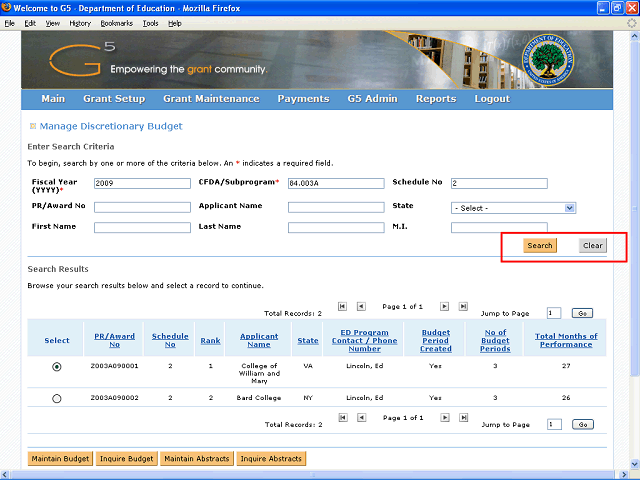Click the next-page arrow above the results table
The width and height of the screenshot is (640, 480).
(443, 306)
